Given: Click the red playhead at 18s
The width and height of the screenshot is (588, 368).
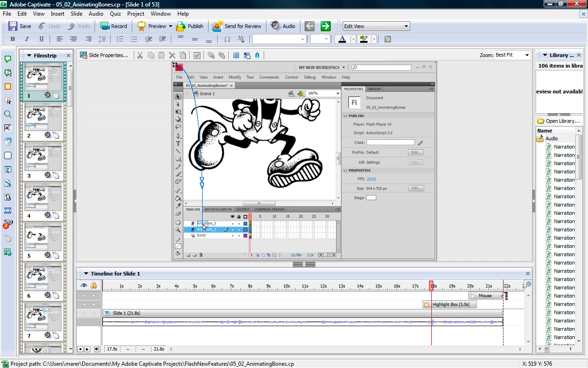Looking at the screenshot, I should [x=431, y=286].
